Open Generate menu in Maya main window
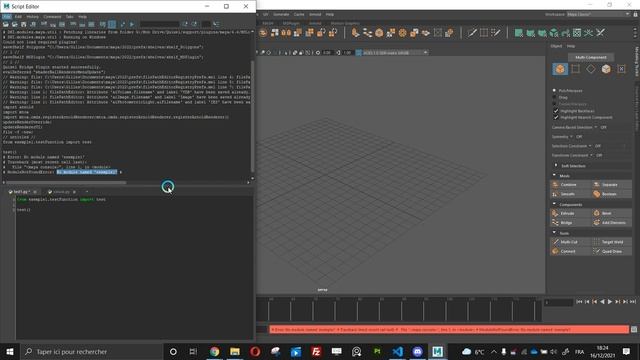The height and width of the screenshot is (360, 640). 281,14
